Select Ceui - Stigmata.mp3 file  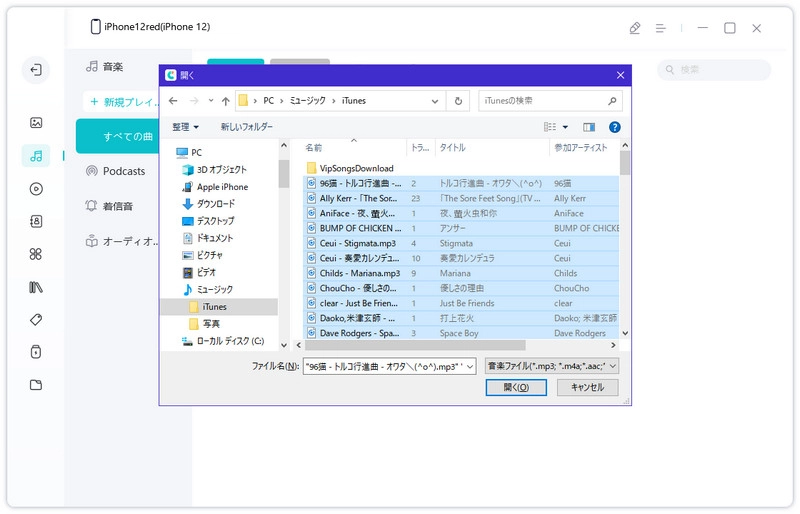358,243
